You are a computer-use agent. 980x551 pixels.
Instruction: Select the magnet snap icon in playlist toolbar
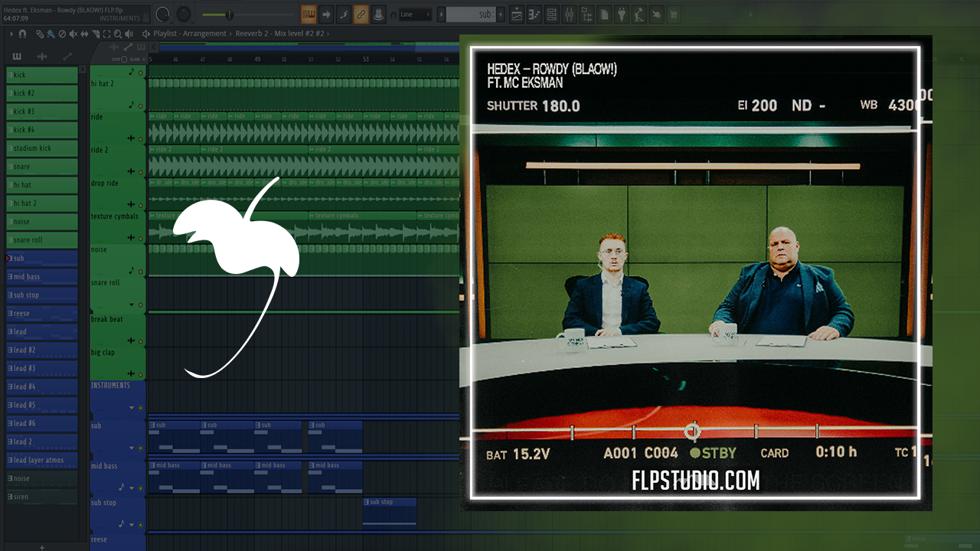pos(22,34)
